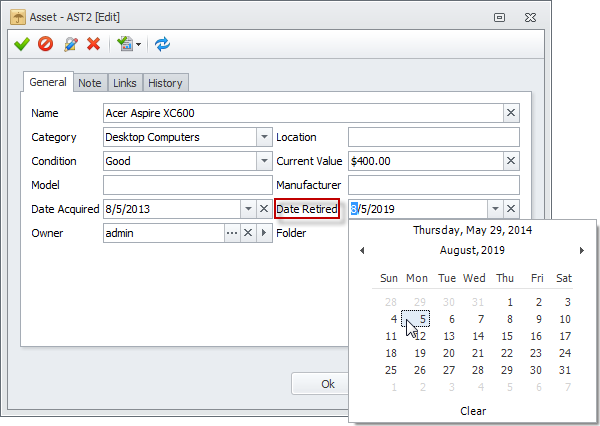600x426 pixels.
Task: Click the report icon in the toolbar
Action: (x=125, y=44)
